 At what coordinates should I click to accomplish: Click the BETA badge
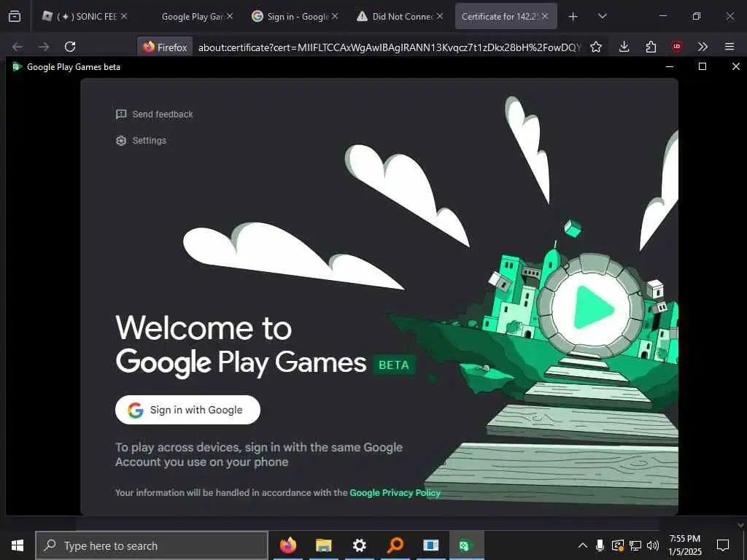394,365
